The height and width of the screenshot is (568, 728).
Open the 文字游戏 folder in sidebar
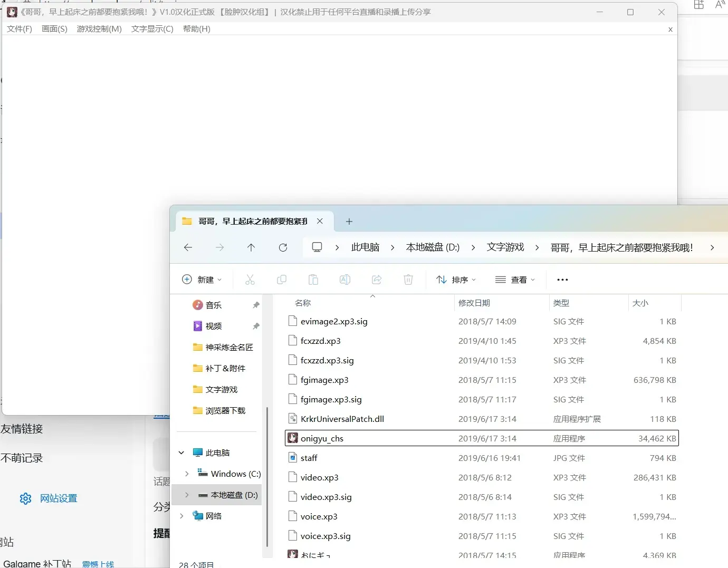click(215, 390)
